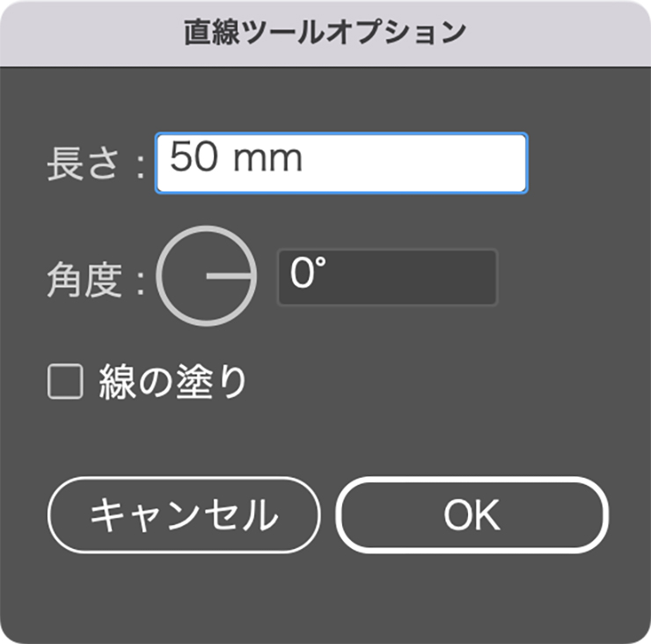This screenshot has width=651, height=644.
Task: Click the 線の塗り checkbox label text
Action: (173, 384)
